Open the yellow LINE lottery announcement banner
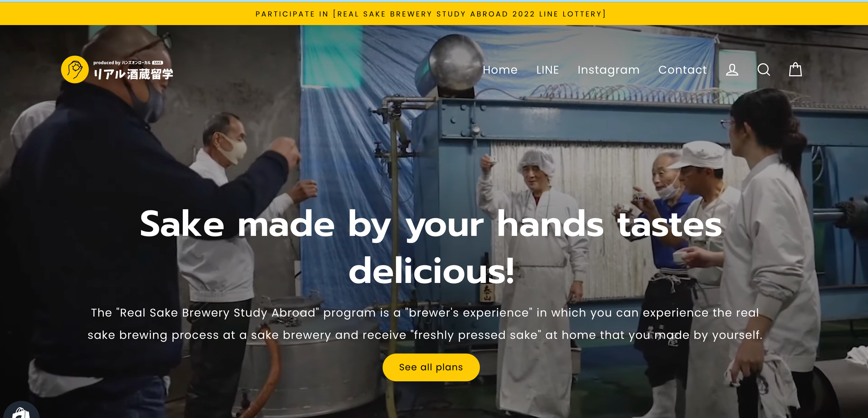Viewport: 868px width, 418px height. [x=431, y=14]
